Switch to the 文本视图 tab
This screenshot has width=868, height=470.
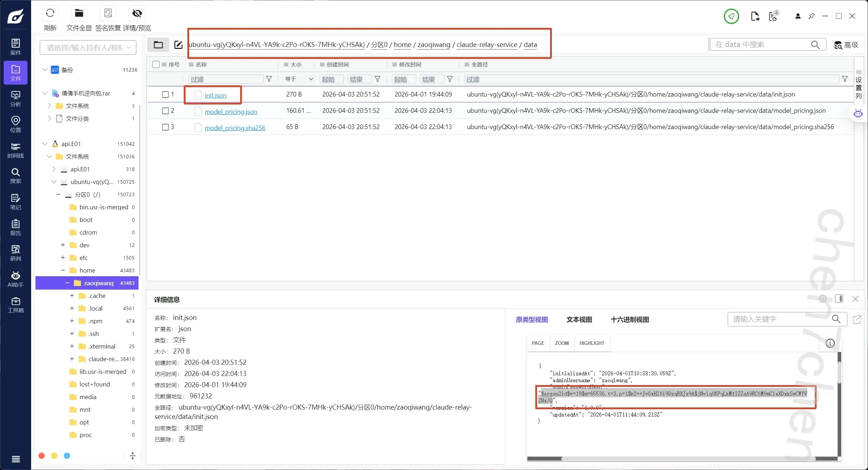pos(579,320)
